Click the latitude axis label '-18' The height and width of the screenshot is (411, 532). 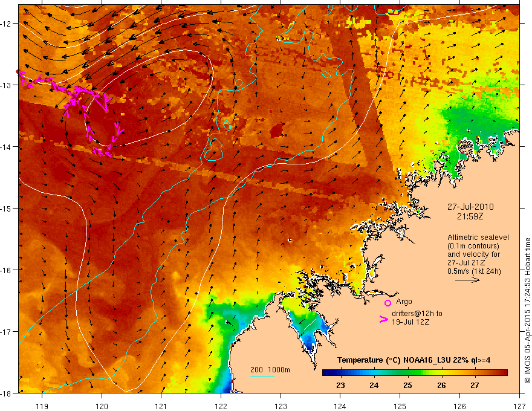tap(7, 393)
